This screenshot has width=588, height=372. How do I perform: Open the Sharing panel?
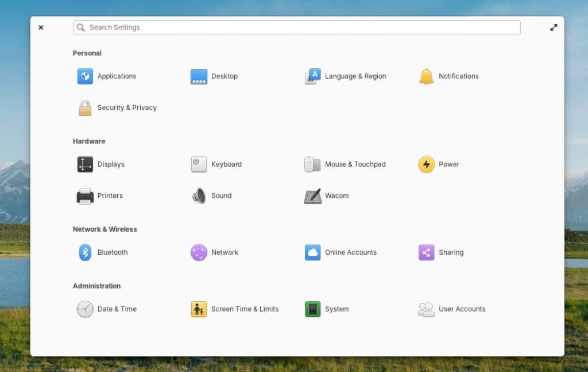point(441,252)
